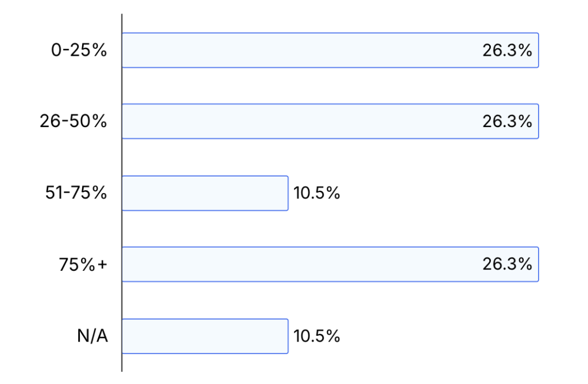588x384 pixels.
Task: Click the 51-75% category label
Action: tap(76, 193)
